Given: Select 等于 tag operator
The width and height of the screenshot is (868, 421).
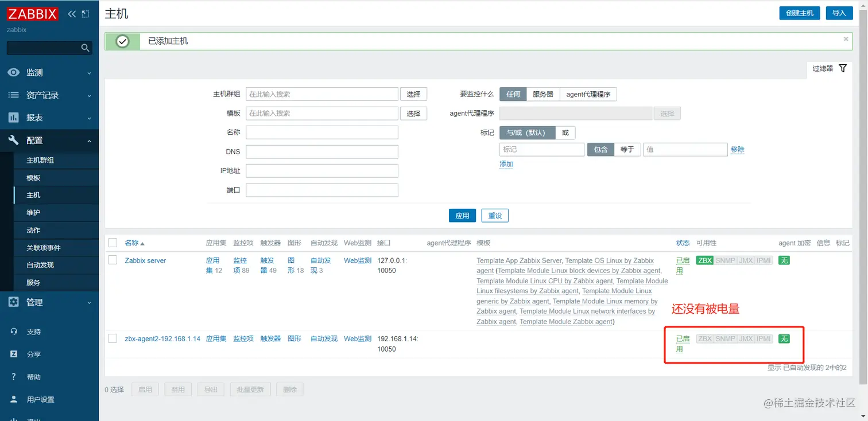Looking at the screenshot, I should pyautogui.click(x=627, y=149).
